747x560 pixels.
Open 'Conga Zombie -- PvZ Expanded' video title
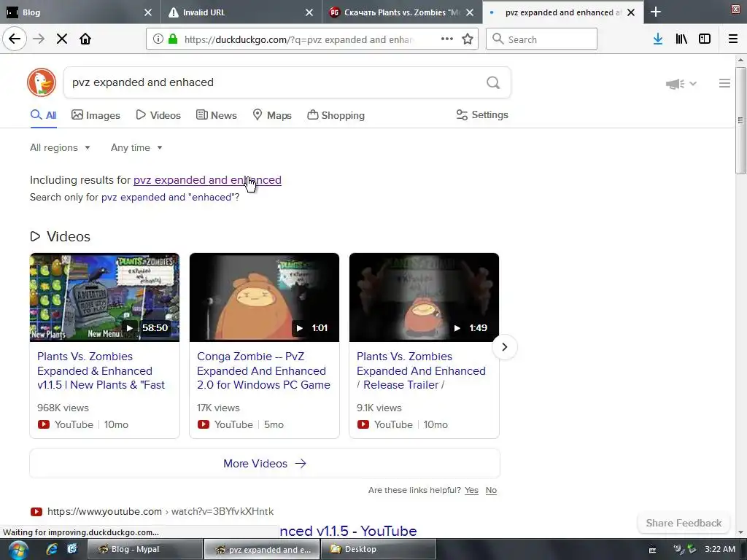[x=263, y=370]
